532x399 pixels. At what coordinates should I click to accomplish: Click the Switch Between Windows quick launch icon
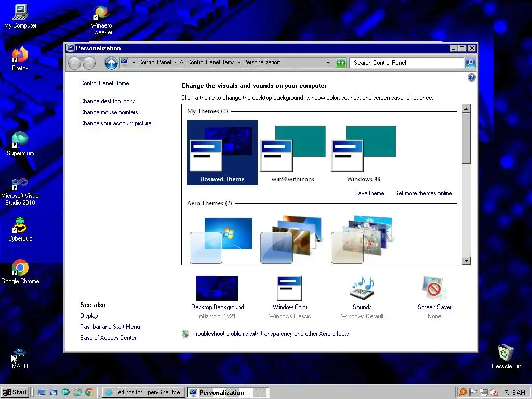(54, 393)
